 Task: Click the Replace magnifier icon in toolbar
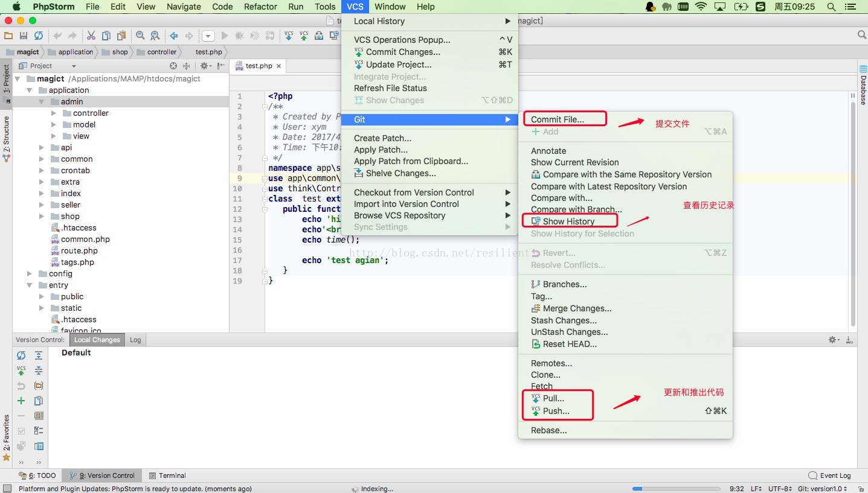155,36
